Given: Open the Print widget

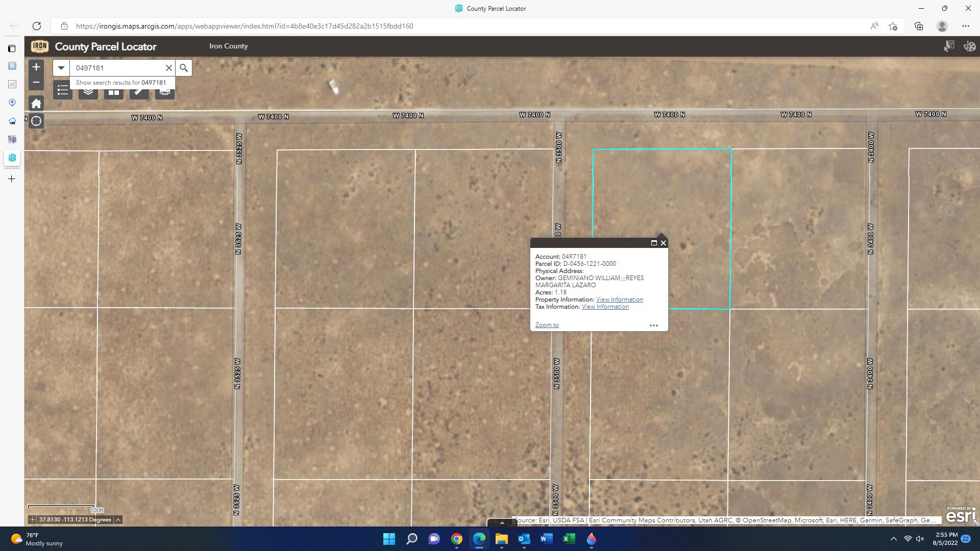Looking at the screenshot, I should pos(164,90).
